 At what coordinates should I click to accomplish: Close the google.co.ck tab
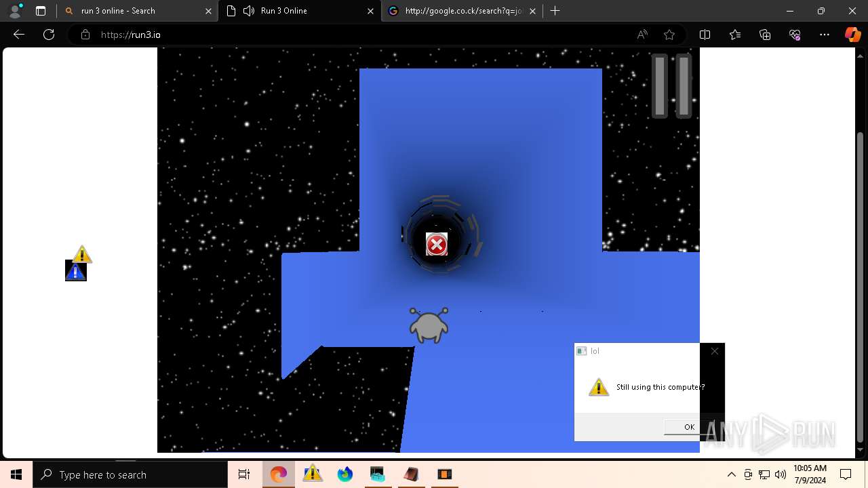pos(532,11)
